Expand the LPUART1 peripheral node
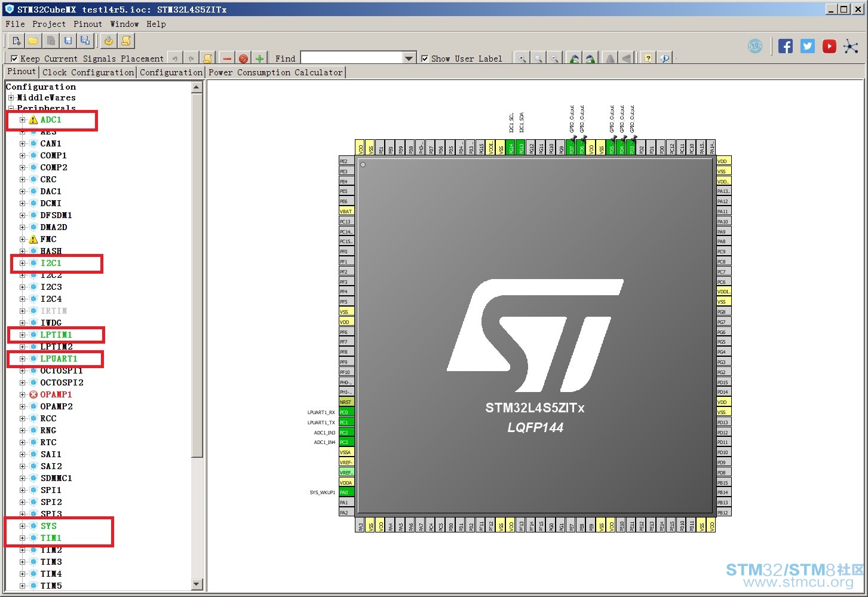868x597 pixels. point(23,359)
